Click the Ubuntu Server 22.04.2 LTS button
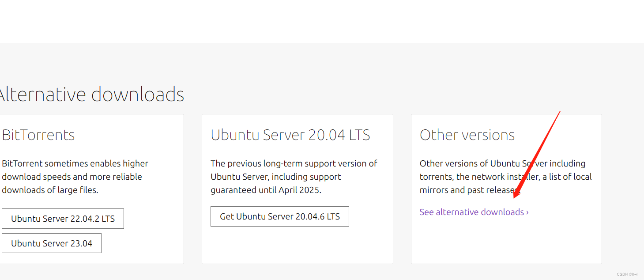The height and width of the screenshot is (280, 644). 63,219
